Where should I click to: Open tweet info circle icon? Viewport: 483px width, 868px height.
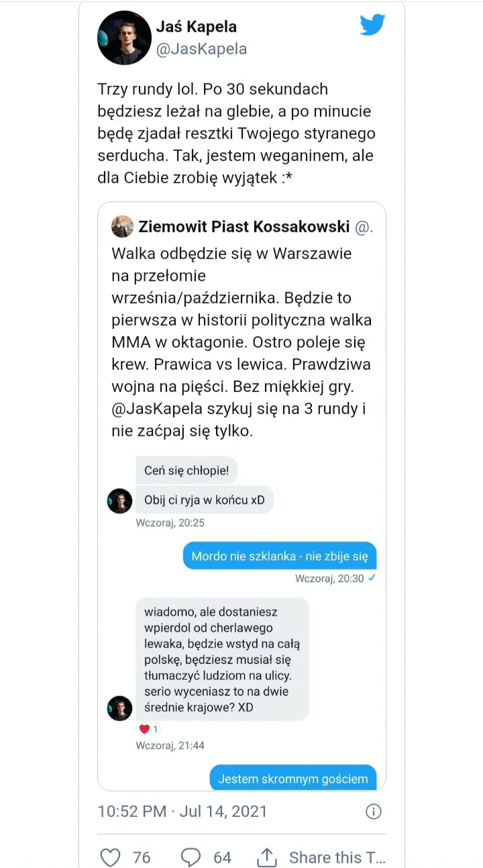tap(373, 812)
